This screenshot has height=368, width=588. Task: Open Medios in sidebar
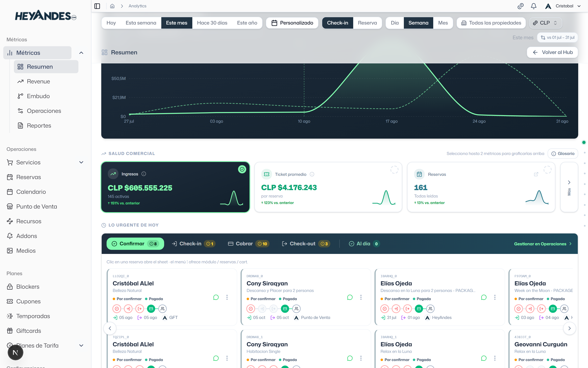click(x=26, y=250)
